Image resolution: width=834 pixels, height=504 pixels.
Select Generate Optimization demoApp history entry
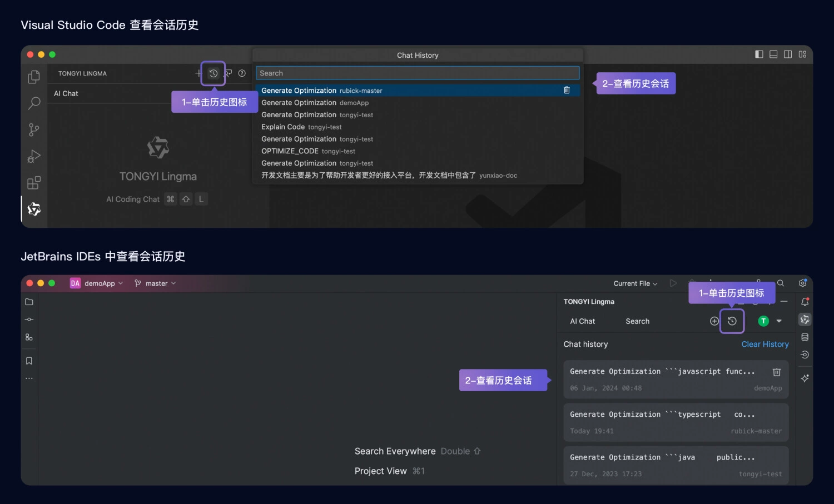[418, 103]
